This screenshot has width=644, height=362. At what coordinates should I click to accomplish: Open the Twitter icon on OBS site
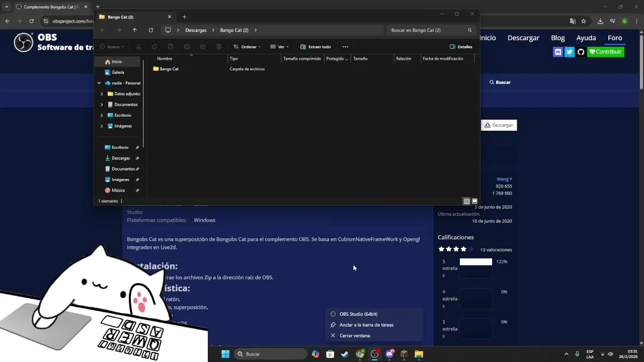point(570,52)
